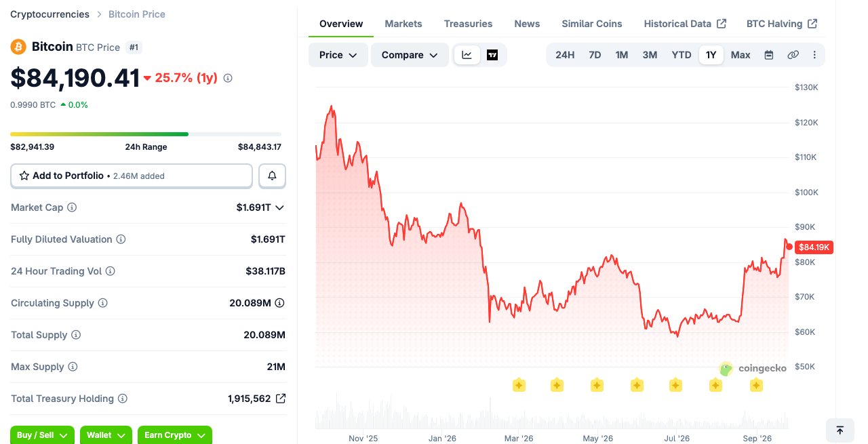Viewport: 868px width, 444px height.
Task: Switch to the Similar Coins tab
Action: click(x=592, y=24)
